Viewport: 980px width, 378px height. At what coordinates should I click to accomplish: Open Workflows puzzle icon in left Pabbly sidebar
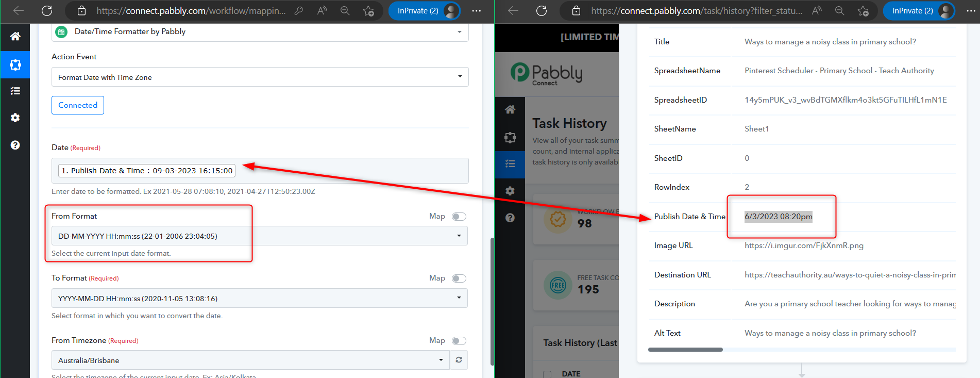pos(15,64)
